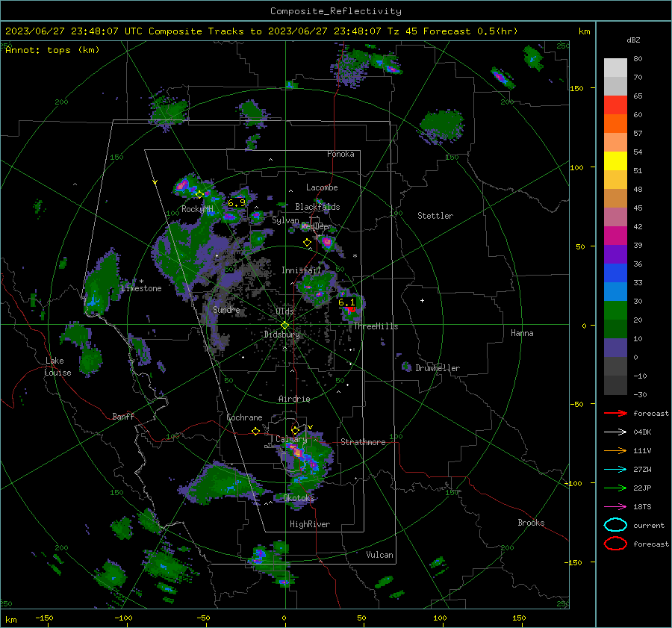
Task: Click the Lake Louise label
Action: 57,367
